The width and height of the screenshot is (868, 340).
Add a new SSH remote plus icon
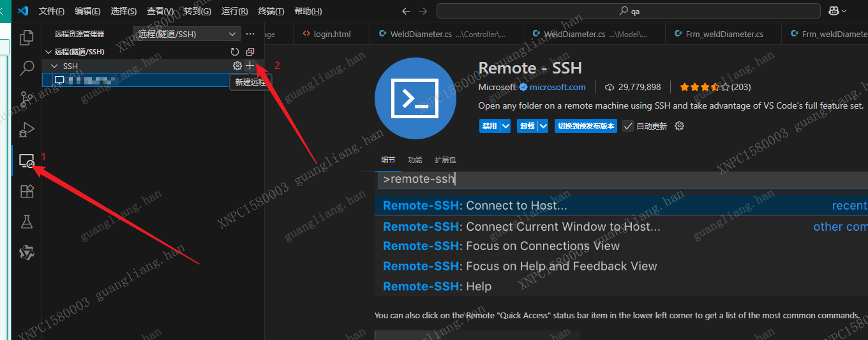click(x=250, y=66)
